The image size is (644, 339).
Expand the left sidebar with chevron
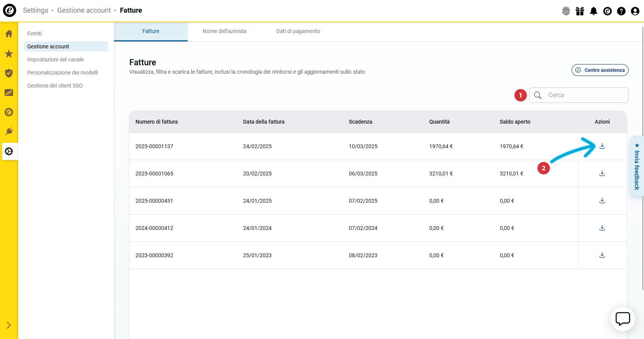(9, 325)
